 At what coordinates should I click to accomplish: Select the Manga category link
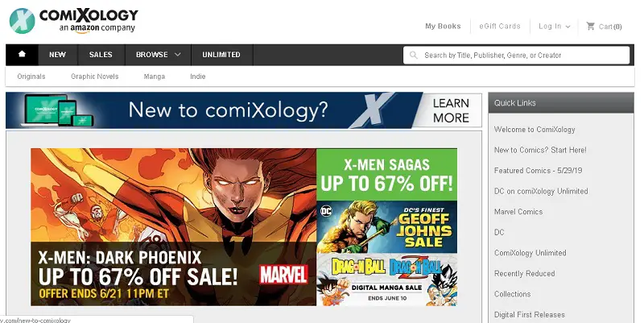(x=155, y=77)
